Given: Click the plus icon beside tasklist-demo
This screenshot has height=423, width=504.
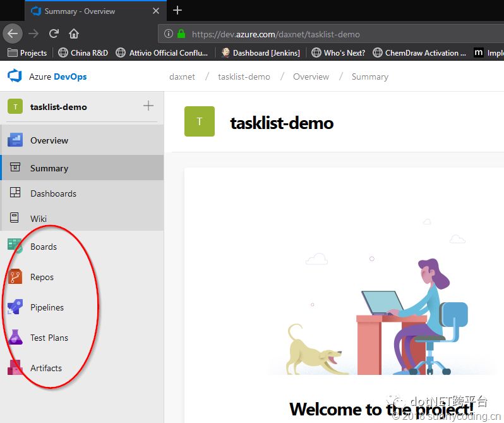Looking at the screenshot, I should (148, 106).
